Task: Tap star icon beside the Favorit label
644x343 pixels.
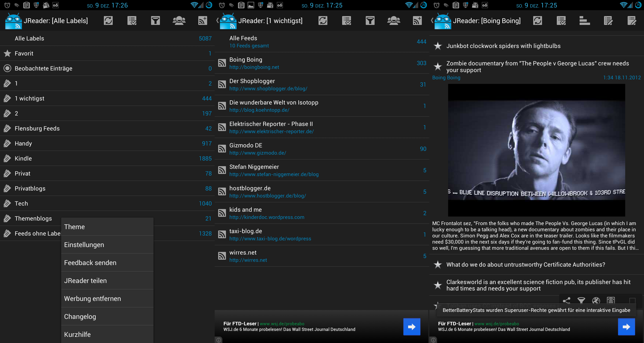Action: (7, 53)
